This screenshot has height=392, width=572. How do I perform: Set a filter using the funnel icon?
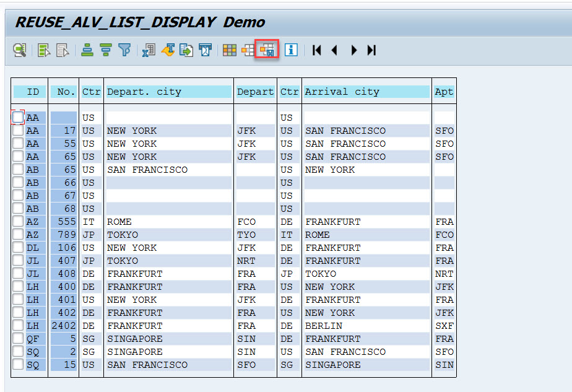pos(125,50)
